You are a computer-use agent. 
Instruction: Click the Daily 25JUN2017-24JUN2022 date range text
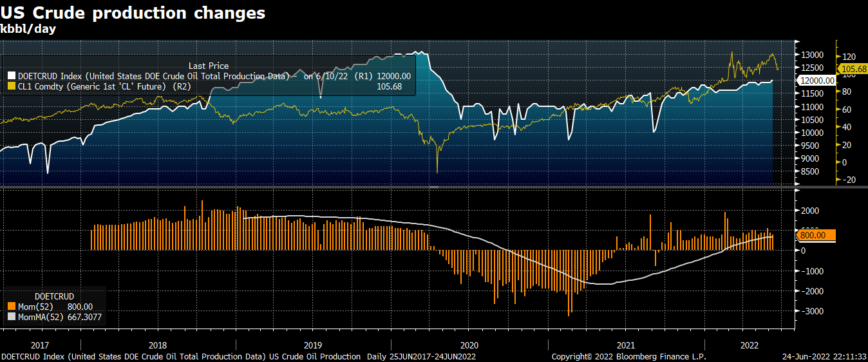click(421, 357)
